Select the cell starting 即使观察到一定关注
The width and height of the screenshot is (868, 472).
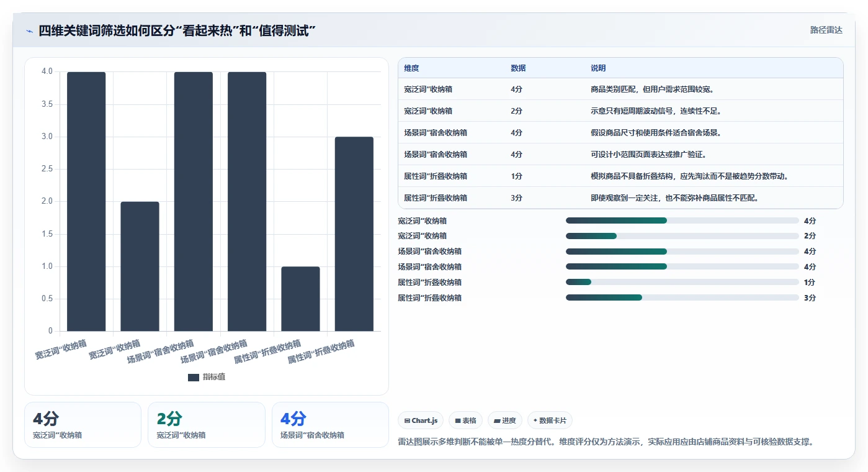tap(675, 198)
